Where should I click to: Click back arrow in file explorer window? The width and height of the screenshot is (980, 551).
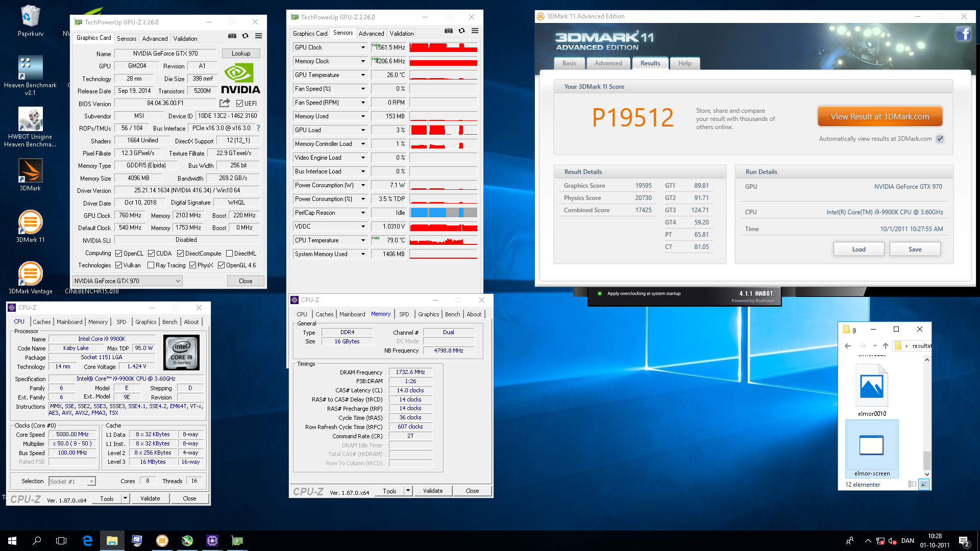(848, 346)
